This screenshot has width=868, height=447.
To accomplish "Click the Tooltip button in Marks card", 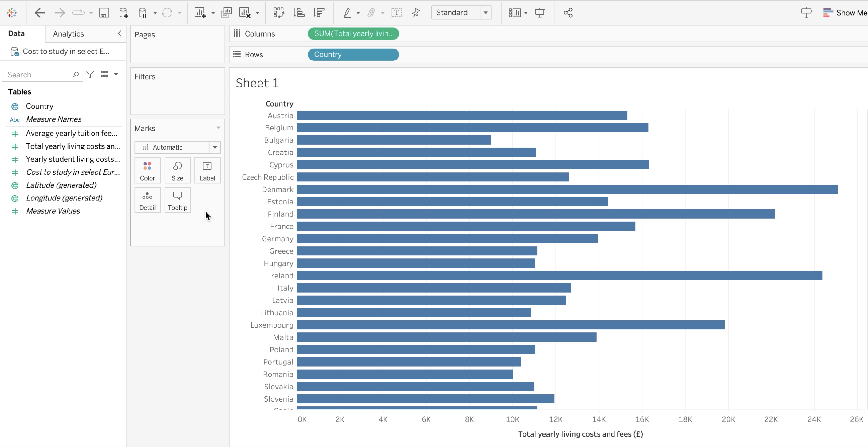I will (x=177, y=200).
